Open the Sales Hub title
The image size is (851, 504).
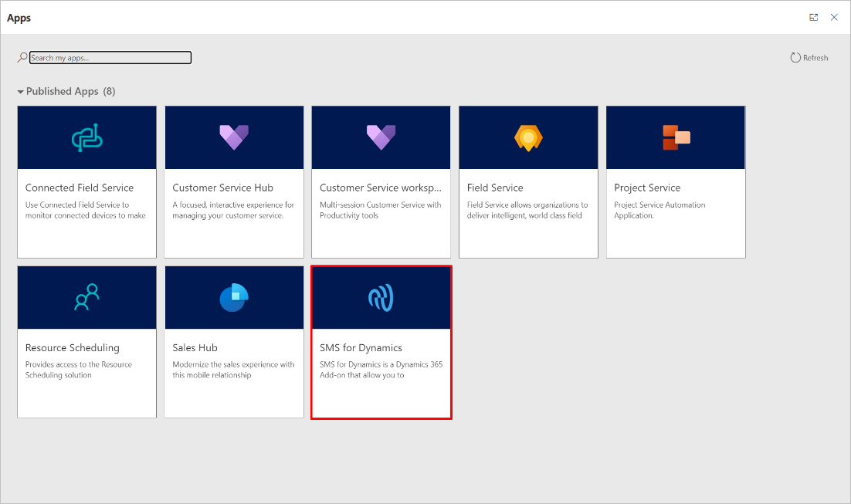pyautogui.click(x=195, y=348)
